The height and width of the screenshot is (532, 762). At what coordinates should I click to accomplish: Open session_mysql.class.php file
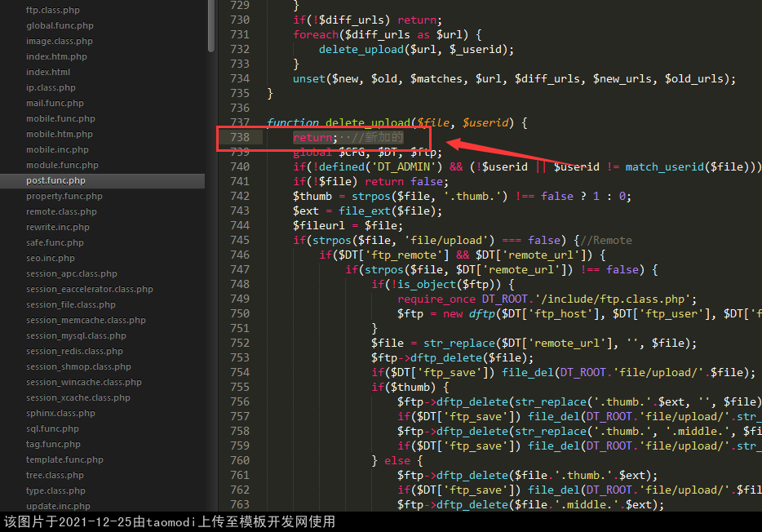pyautogui.click(x=76, y=336)
